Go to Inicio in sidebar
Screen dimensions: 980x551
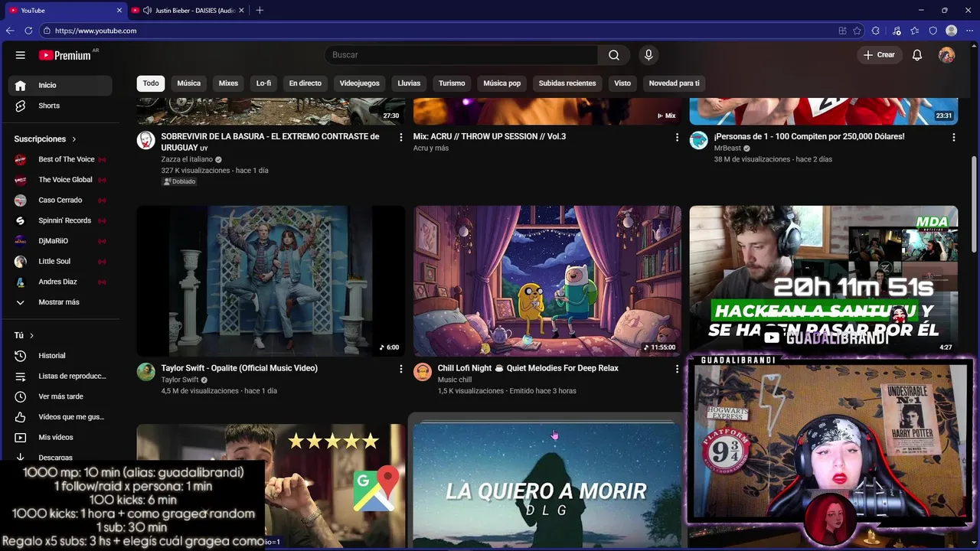pos(60,85)
